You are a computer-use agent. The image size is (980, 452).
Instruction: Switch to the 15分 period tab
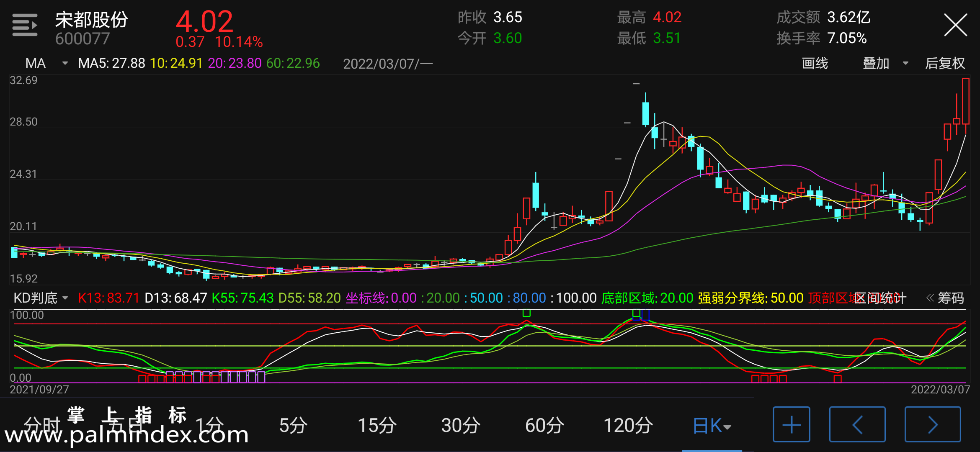click(x=377, y=426)
